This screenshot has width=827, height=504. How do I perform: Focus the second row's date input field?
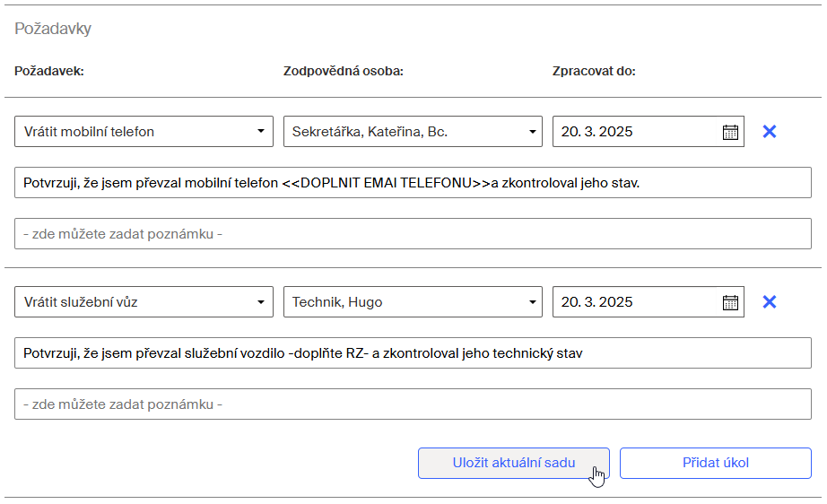[636, 301]
